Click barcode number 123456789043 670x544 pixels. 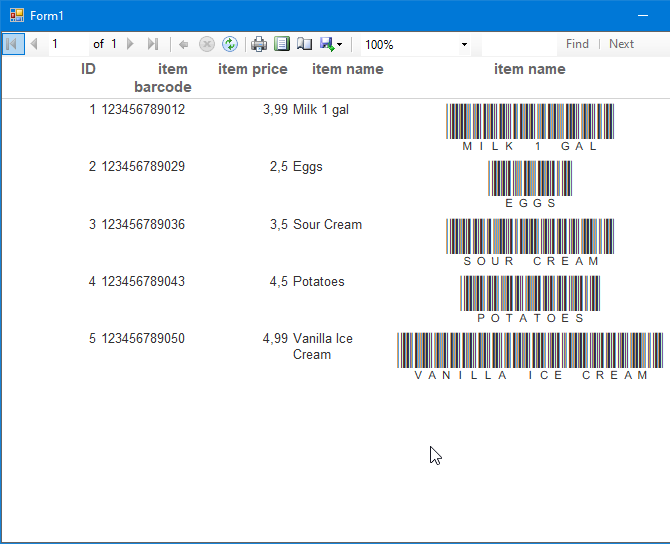(143, 281)
